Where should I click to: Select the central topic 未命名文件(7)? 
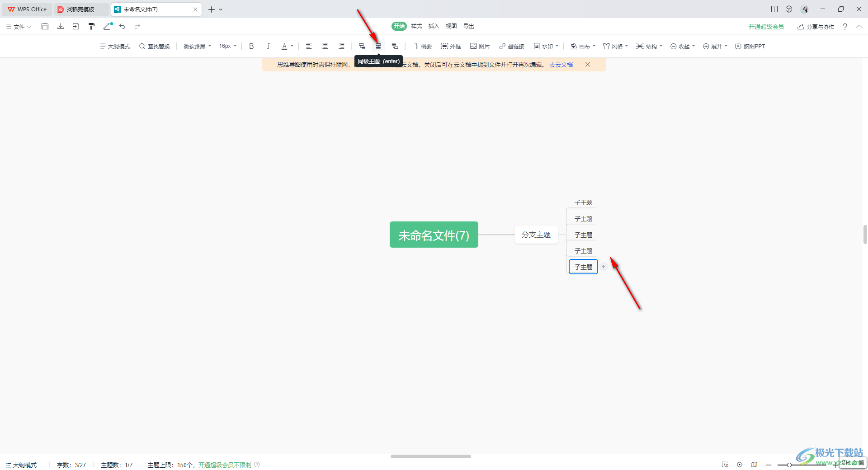(x=434, y=235)
